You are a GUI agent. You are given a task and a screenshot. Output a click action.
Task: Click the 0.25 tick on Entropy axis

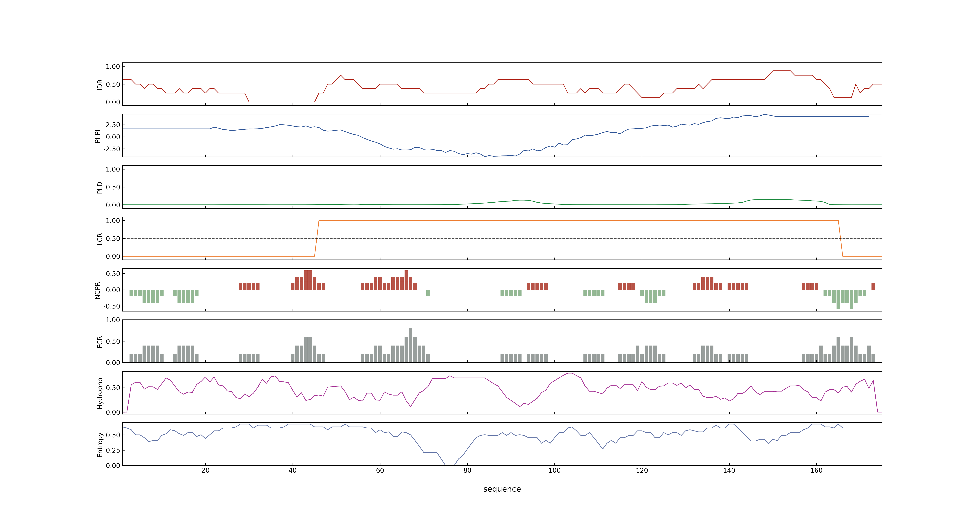[x=113, y=450]
